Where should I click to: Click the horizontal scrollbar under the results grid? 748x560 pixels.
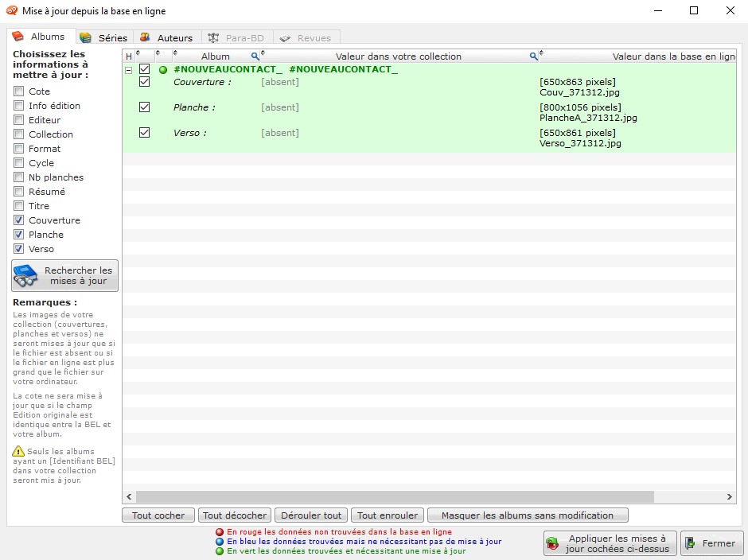tap(398, 497)
